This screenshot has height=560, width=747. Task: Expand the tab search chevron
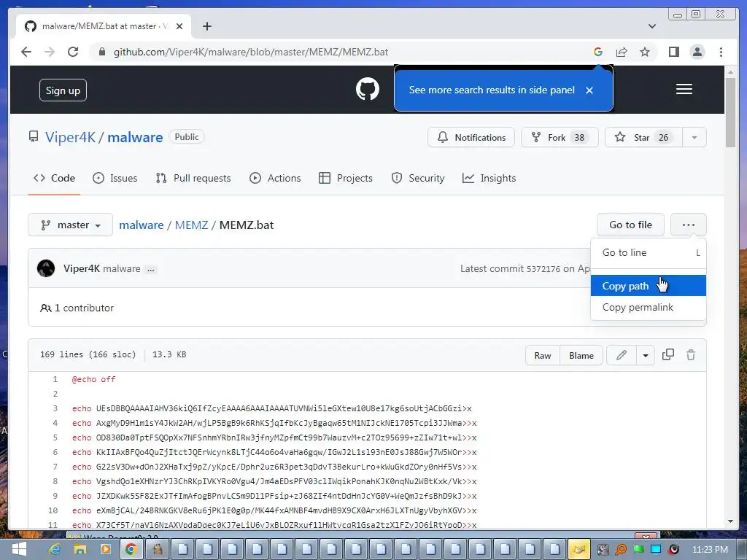click(x=651, y=26)
